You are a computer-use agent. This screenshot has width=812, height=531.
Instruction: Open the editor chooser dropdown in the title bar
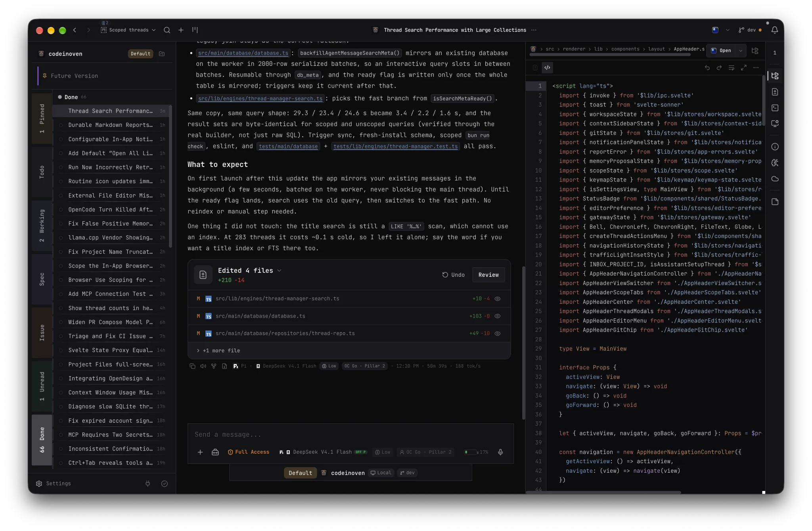(x=727, y=30)
